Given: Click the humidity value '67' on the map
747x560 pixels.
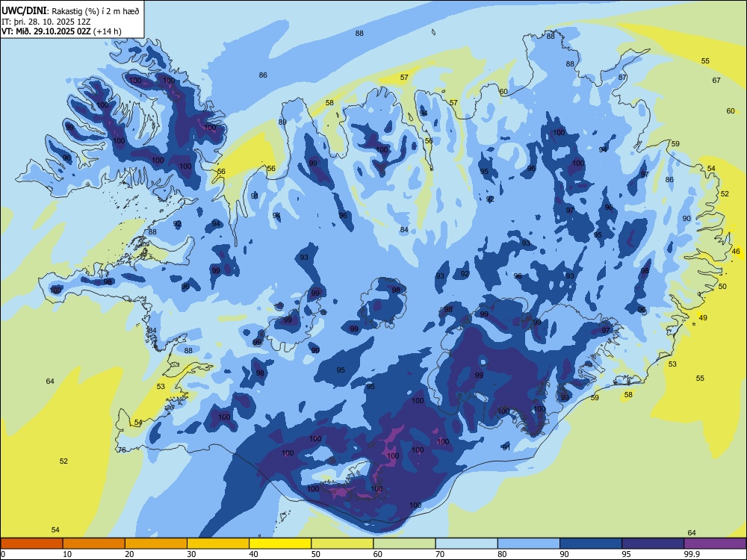Looking at the screenshot, I should click(716, 81).
